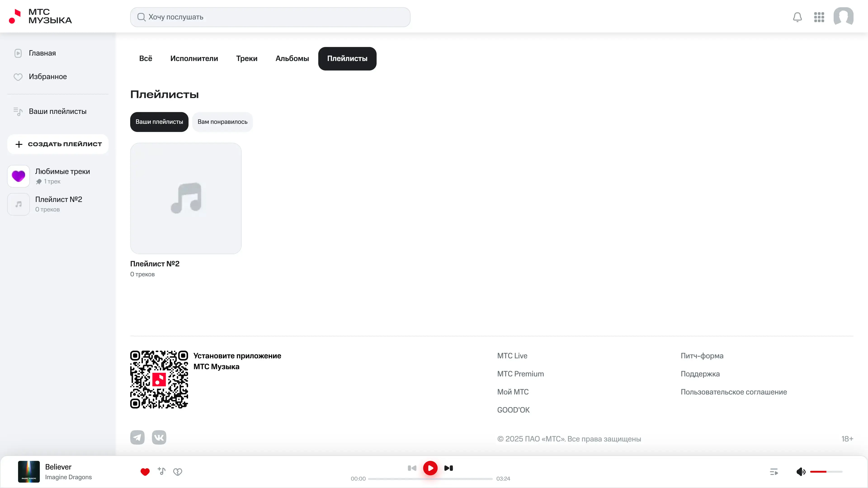Screen dimensions: 868x488
Task: Click Создать плейлист button
Action: pos(58,144)
